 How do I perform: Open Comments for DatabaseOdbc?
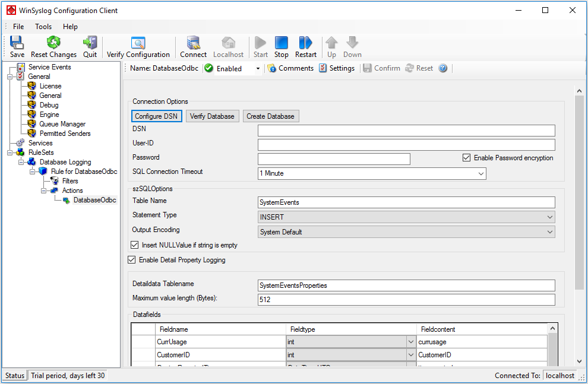290,68
